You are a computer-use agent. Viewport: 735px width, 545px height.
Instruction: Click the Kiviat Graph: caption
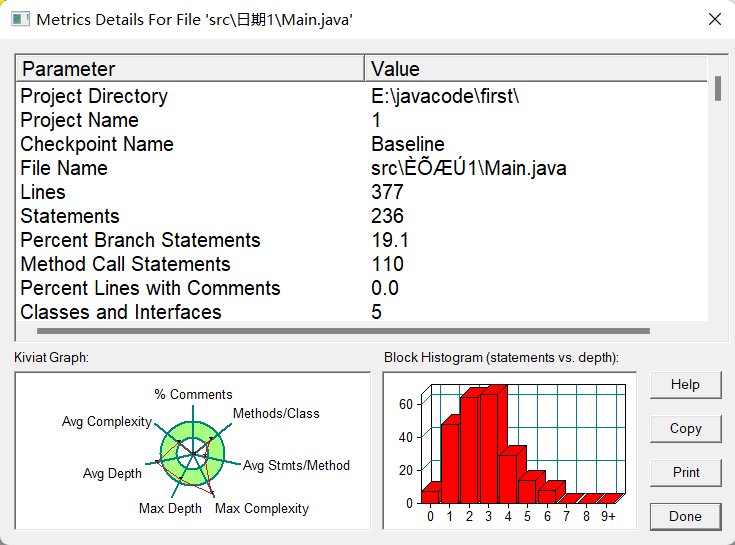tap(52, 358)
